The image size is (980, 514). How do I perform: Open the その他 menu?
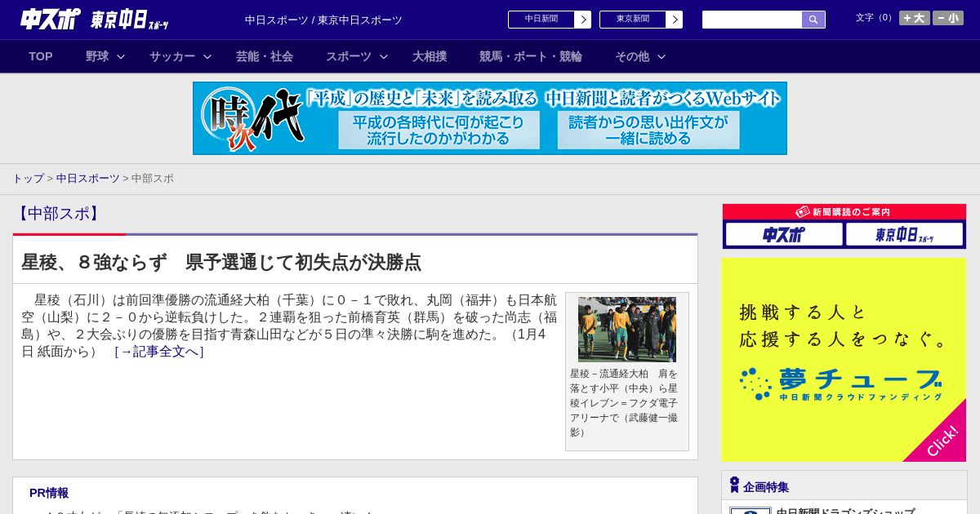click(632, 56)
